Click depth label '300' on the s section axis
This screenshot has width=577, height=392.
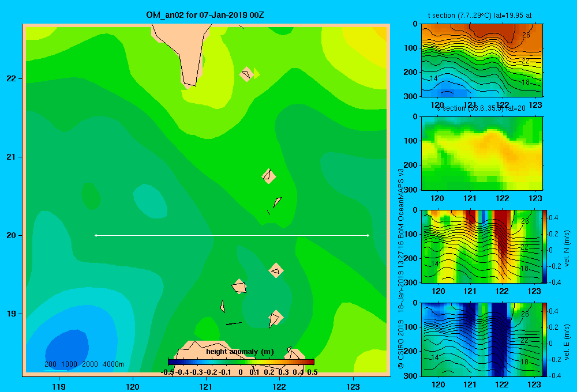pyautogui.click(x=411, y=190)
